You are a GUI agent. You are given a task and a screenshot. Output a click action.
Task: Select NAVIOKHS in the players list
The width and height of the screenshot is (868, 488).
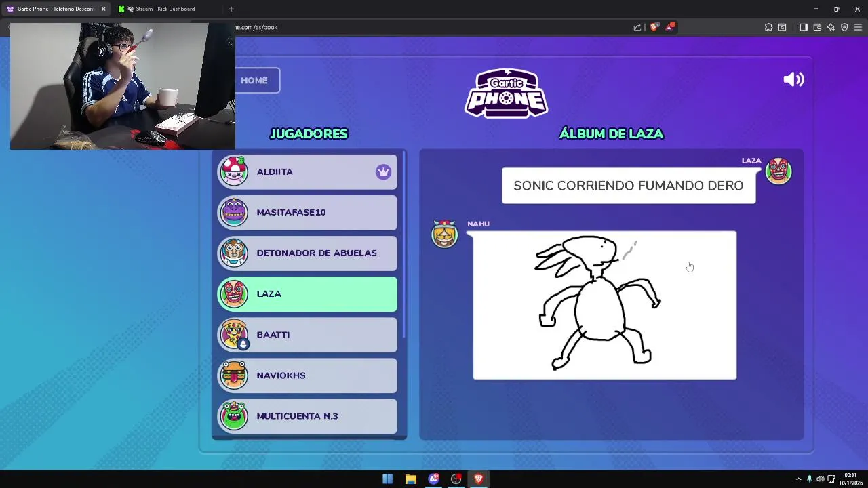coord(307,375)
